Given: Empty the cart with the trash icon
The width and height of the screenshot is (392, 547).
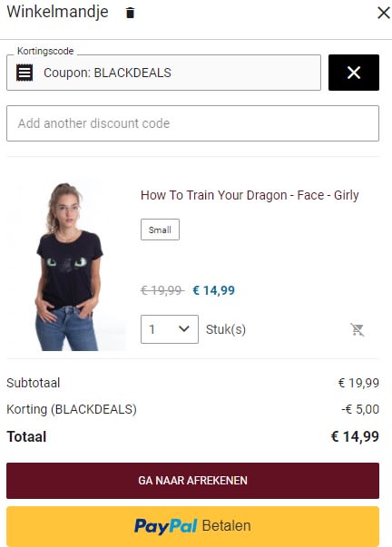Looking at the screenshot, I should [130, 13].
